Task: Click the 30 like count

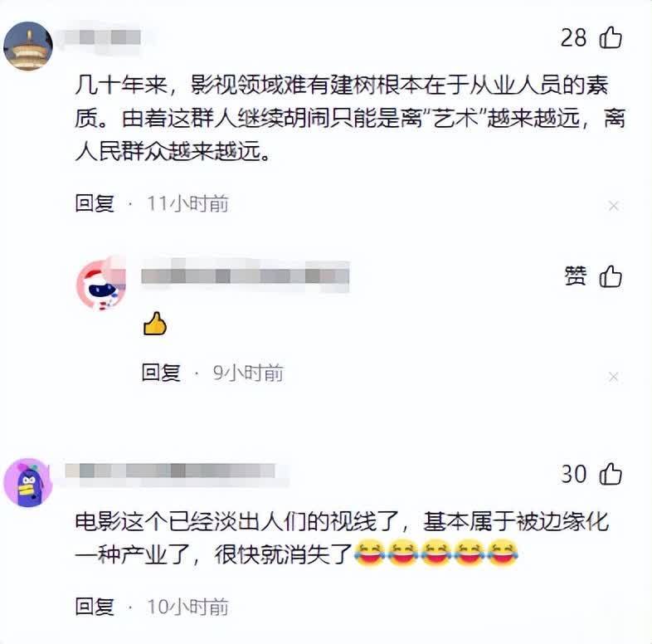Action: tap(573, 474)
